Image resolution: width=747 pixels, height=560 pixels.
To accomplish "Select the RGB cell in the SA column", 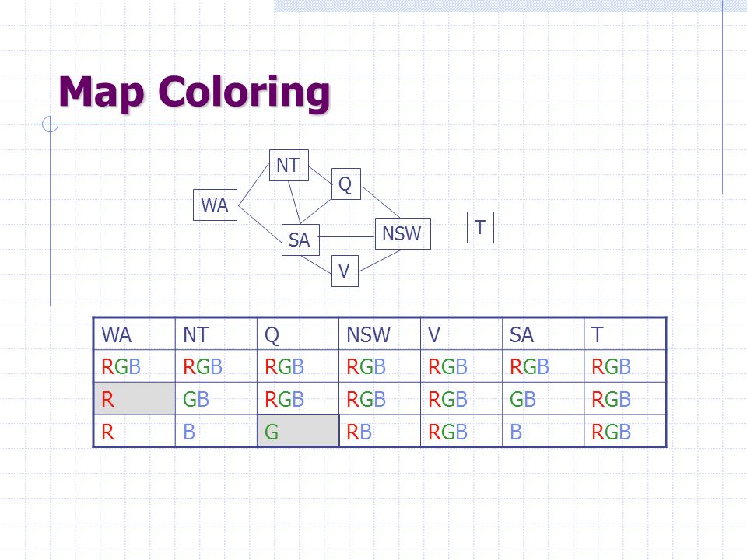I will click(544, 366).
